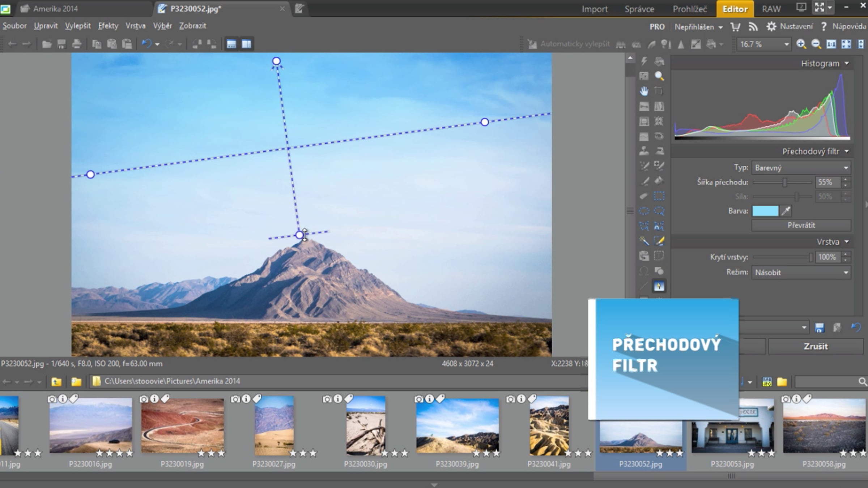Click the Zoom In magnifier in the toolbar
This screenshot has width=868, height=488.
click(801, 44)
